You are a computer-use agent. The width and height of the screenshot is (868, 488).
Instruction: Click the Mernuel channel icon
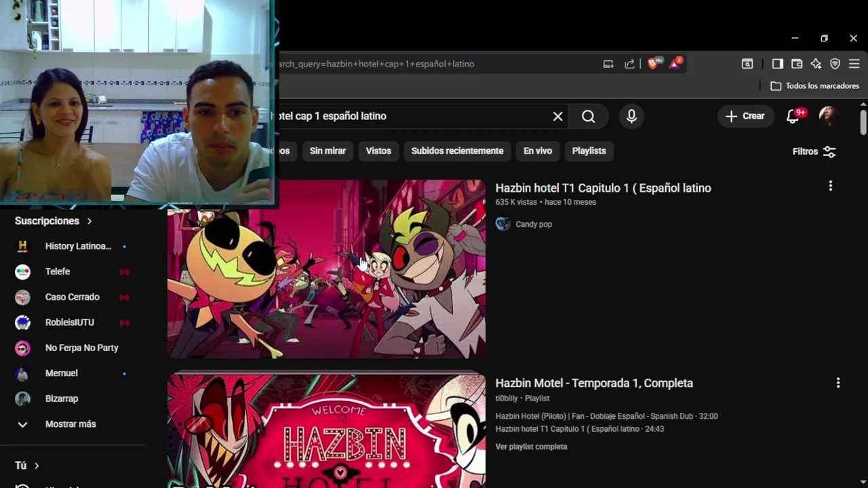(x=22, y=373)
